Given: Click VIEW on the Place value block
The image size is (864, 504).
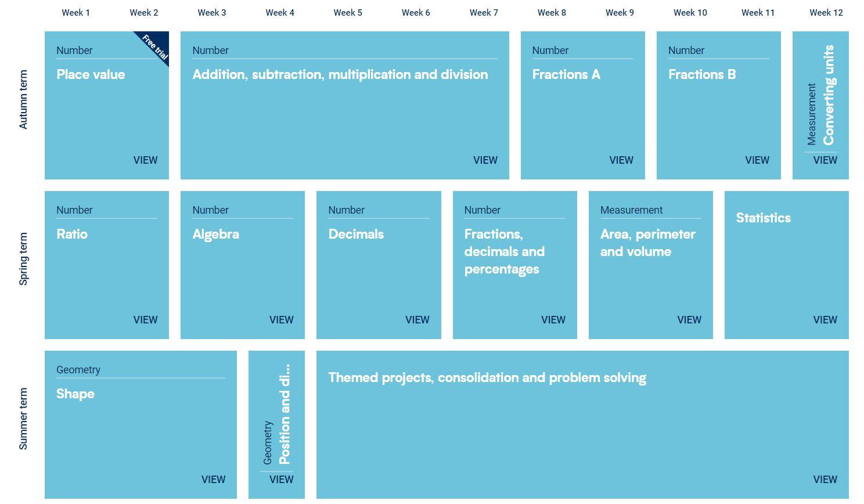Looking at the screenshot, I should 145,160.
